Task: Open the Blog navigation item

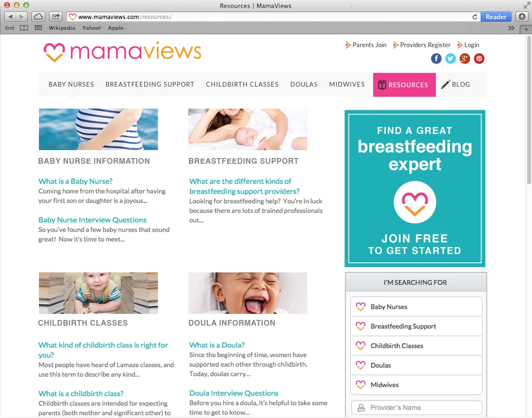Action: (456, 84)
